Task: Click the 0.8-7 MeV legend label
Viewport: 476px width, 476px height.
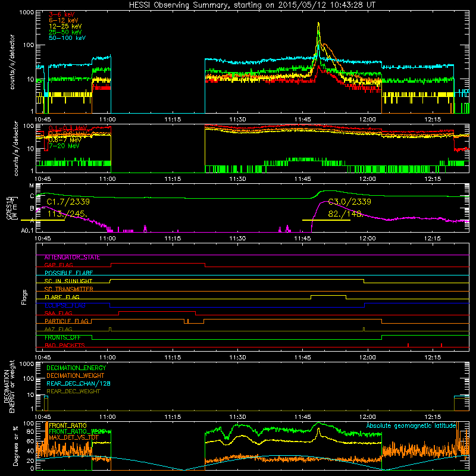Action: (x=65, y=140)
